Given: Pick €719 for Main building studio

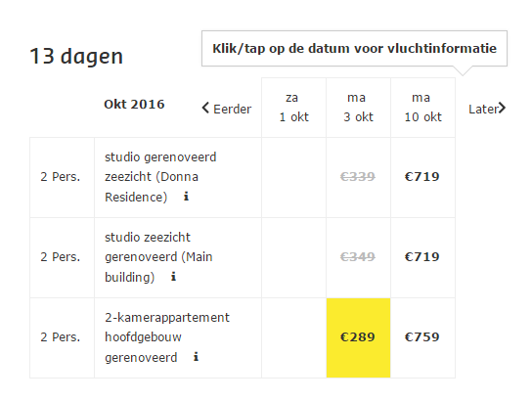Looking at the screenshot, I should 422,257.
